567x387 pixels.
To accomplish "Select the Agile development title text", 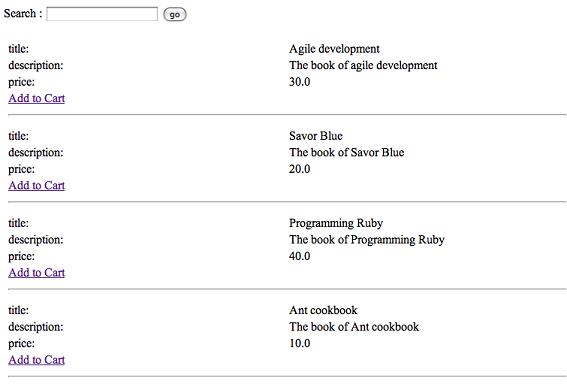I will click(334, 49).
